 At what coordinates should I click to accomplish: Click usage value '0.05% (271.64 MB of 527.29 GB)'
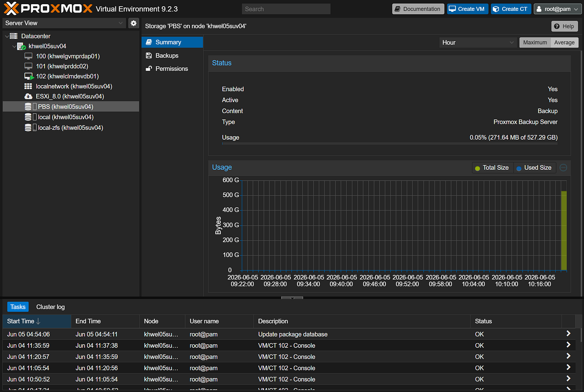[514, 137]
